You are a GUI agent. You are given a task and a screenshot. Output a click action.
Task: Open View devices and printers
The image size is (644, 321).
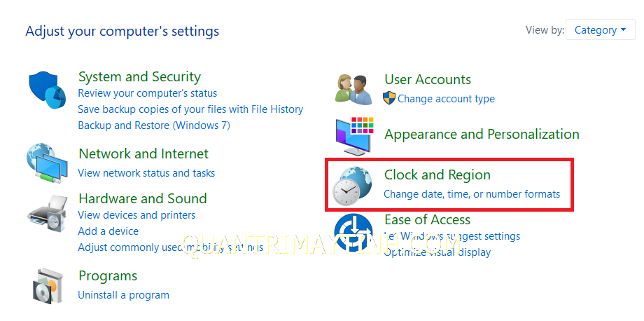[x=136, y=215]
